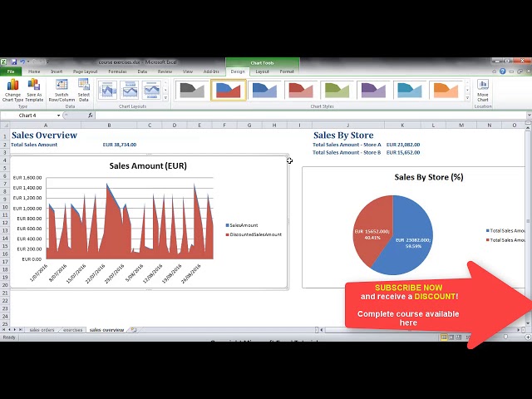Click the Sales Amount (EUR) chart title

point(148,166)
